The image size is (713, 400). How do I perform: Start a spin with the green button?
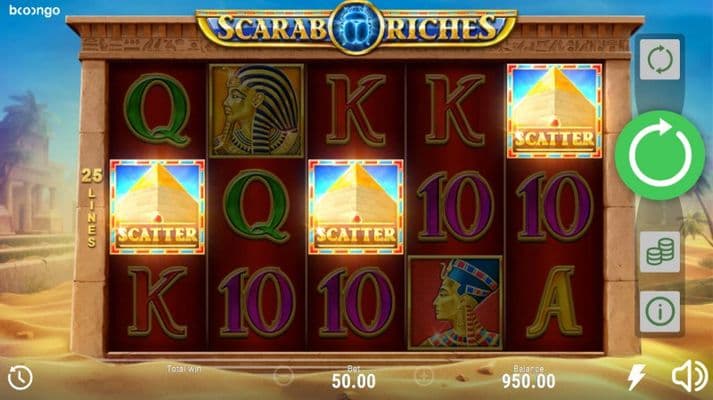(x=660, y=155)
